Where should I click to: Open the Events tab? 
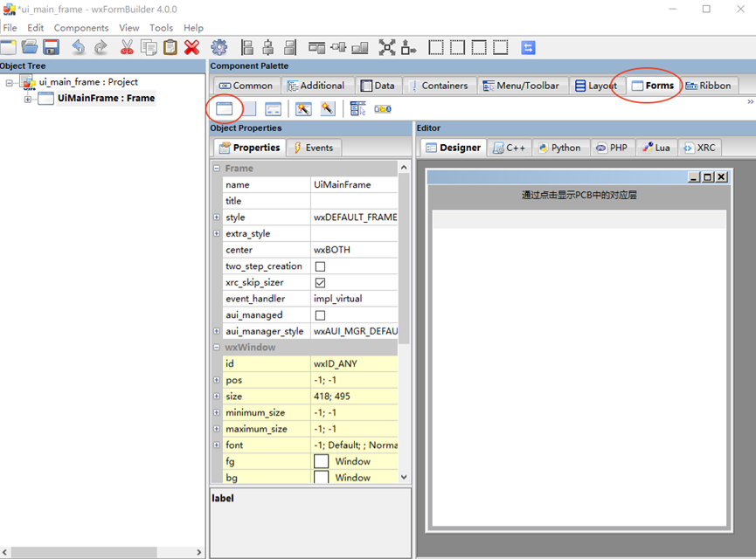[314, 148]
